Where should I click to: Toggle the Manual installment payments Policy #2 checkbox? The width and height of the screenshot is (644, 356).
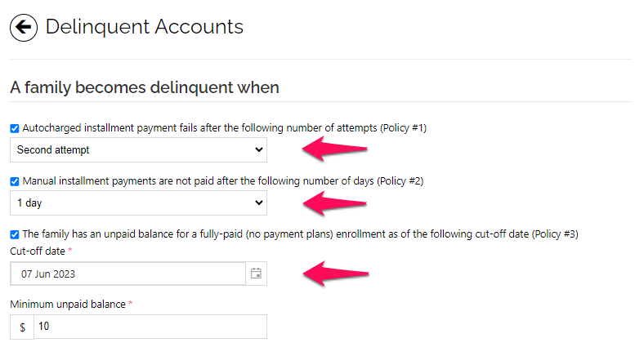[15, 181]
